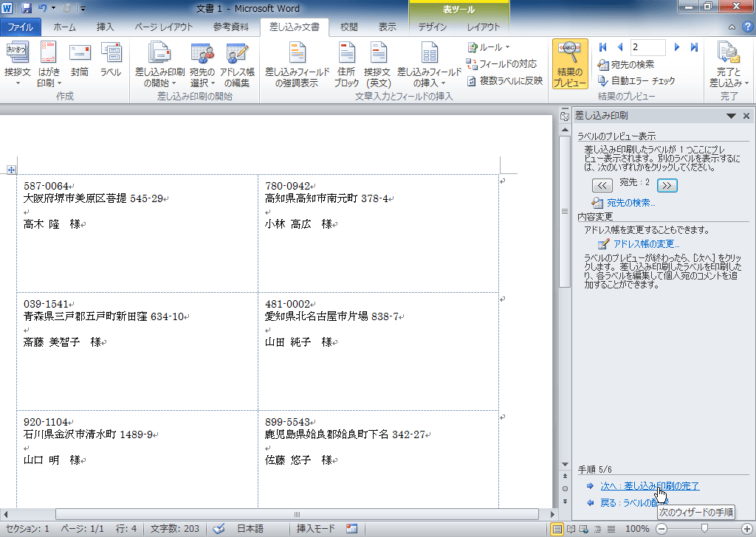The width and height of the screenshot is (756, 537).
Task: Go to first record in preview
Action: [602, 46]
